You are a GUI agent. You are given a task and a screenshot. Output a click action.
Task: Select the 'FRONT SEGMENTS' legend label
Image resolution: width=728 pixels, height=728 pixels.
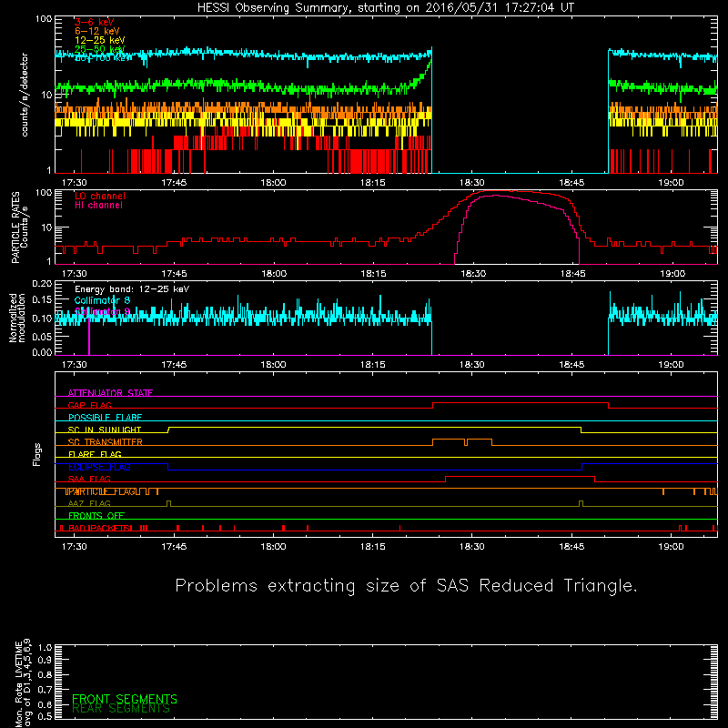(x=125, y=699)
